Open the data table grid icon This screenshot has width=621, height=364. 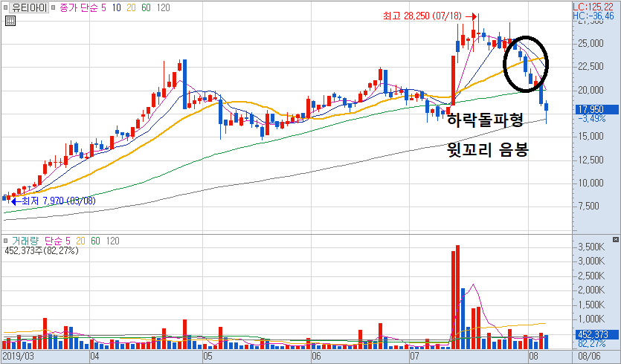click(x=10, y=22)
